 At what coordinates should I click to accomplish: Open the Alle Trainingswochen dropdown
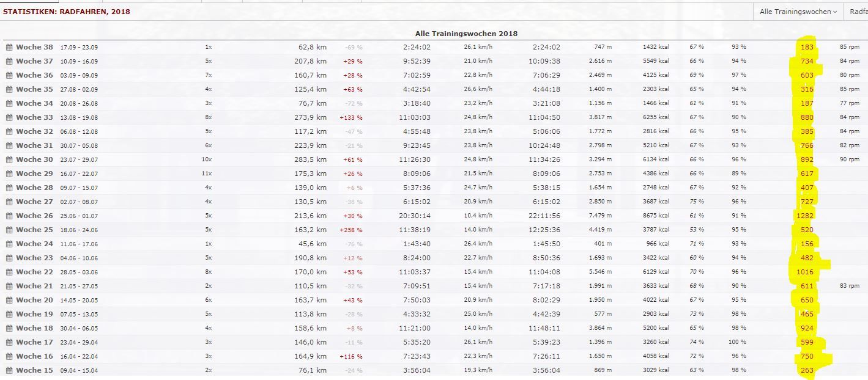point(798,12)
